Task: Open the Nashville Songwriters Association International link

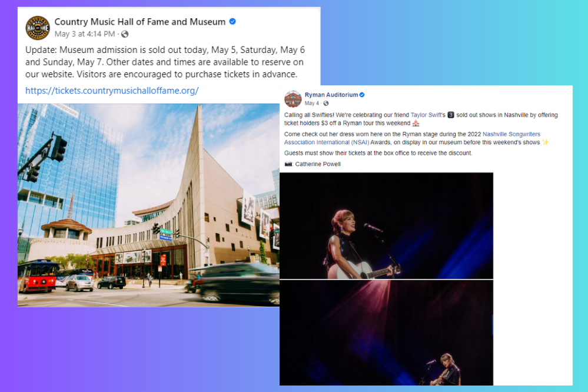Action: pyautogui.click(x=412, y=138)
